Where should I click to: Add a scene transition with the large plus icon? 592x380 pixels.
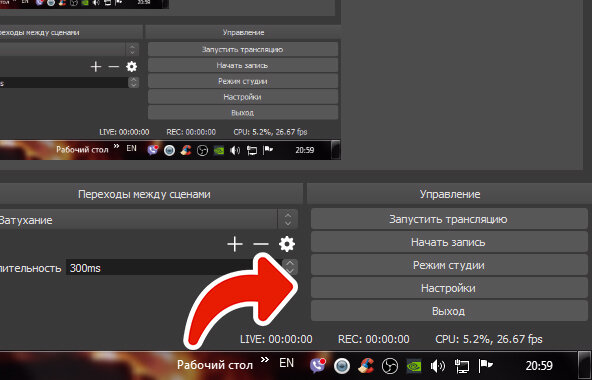coord(235,244)
